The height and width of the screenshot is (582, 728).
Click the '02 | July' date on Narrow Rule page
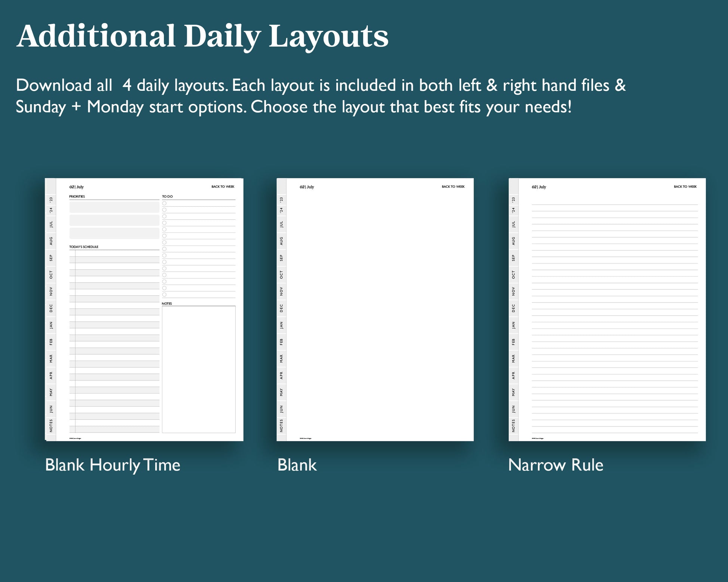(539, 187)
